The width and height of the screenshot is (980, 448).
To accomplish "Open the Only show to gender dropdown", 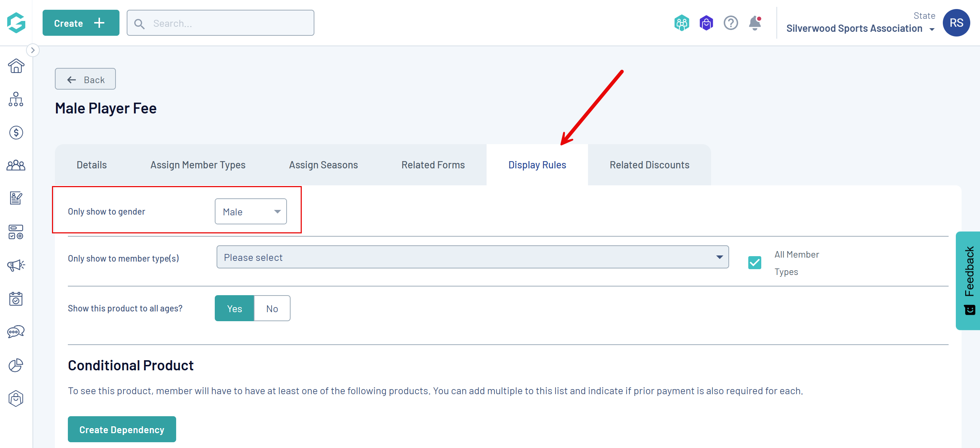I will point(251,212).
